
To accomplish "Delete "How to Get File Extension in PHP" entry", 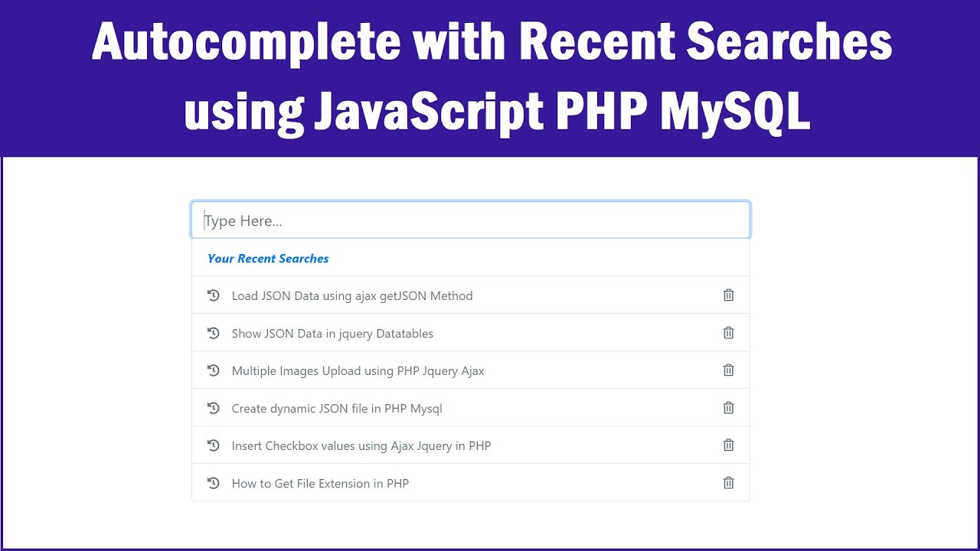I will click(728, 483).
